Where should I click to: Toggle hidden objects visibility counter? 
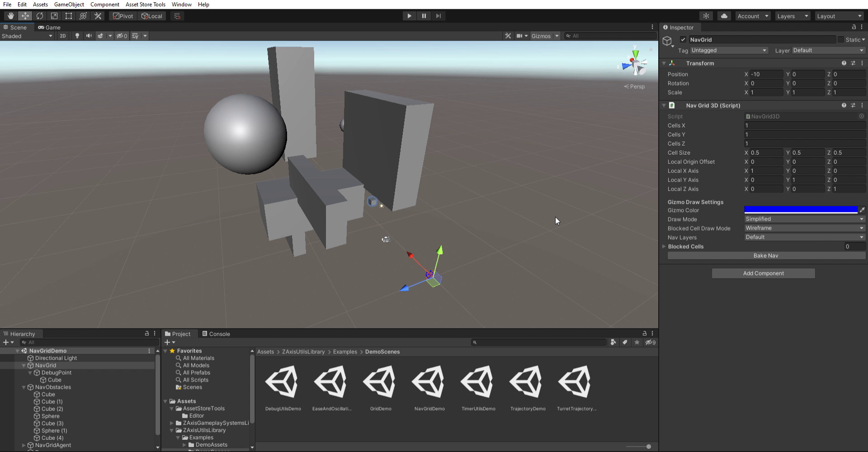click(x=122, y=36)
